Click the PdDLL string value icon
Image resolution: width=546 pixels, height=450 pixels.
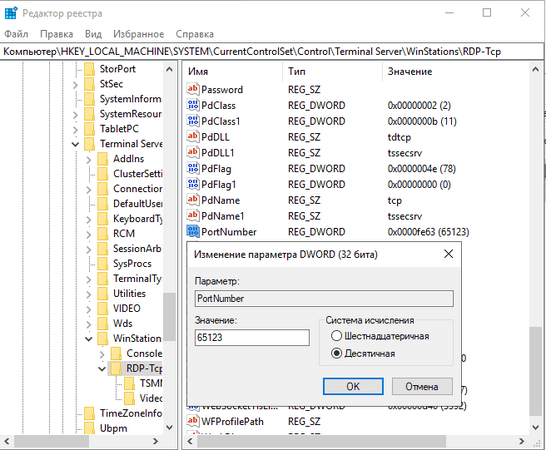(x=193, y=137)
